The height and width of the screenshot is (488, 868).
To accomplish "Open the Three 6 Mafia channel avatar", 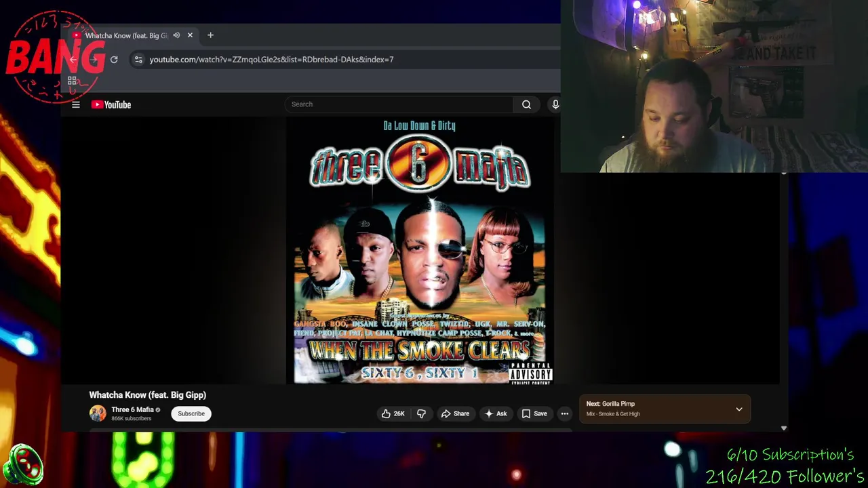I will tap(98, 413).
